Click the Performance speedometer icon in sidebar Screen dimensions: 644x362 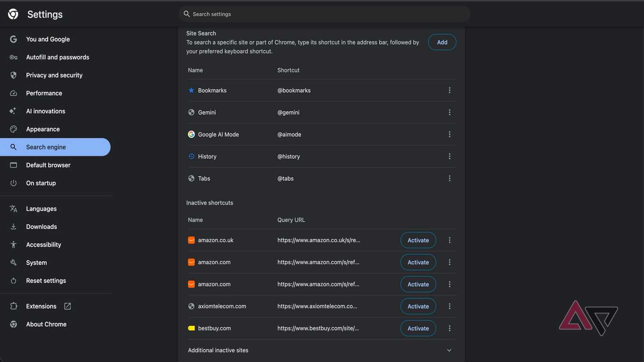pos(13,93)
